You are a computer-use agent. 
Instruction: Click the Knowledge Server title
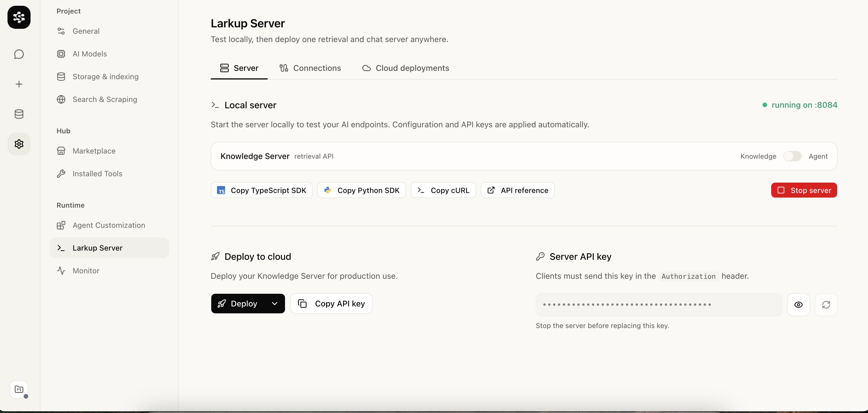255,156
